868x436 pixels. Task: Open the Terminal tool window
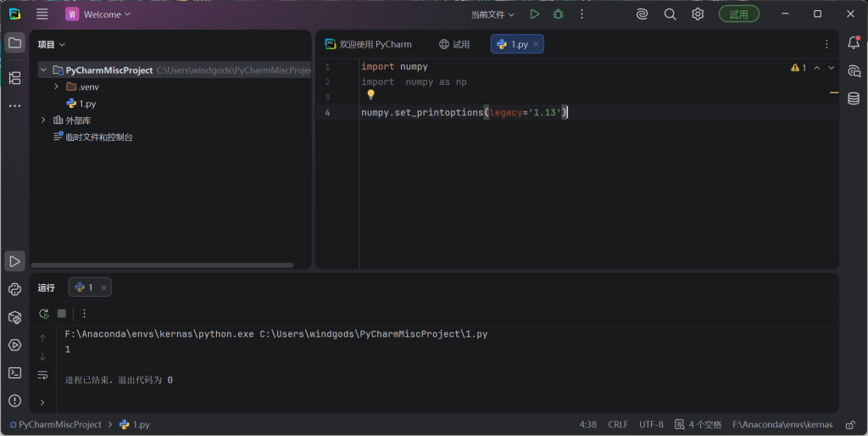point(14,372)
